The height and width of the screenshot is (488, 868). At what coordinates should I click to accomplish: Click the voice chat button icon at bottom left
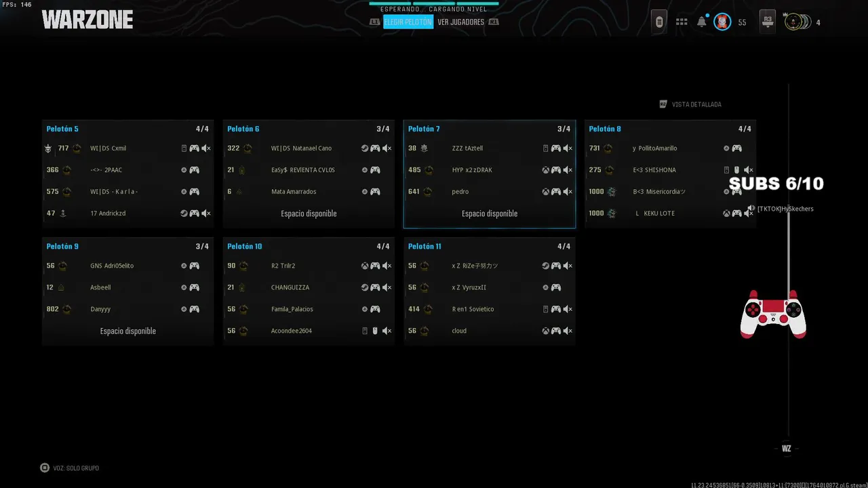coord(45,468)
